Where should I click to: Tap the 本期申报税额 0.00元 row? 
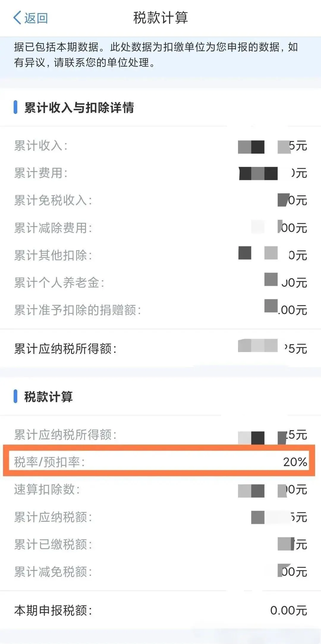[160, 610]
